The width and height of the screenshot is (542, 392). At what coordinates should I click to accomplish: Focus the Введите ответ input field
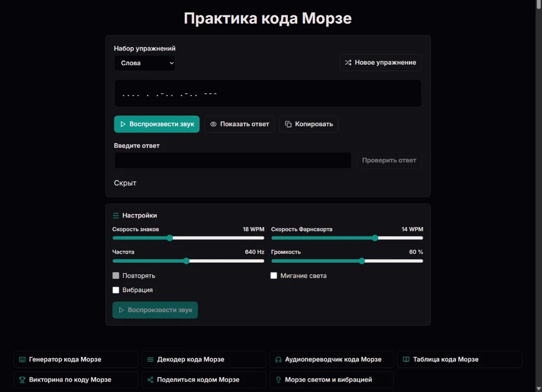(x=233, y=160)
